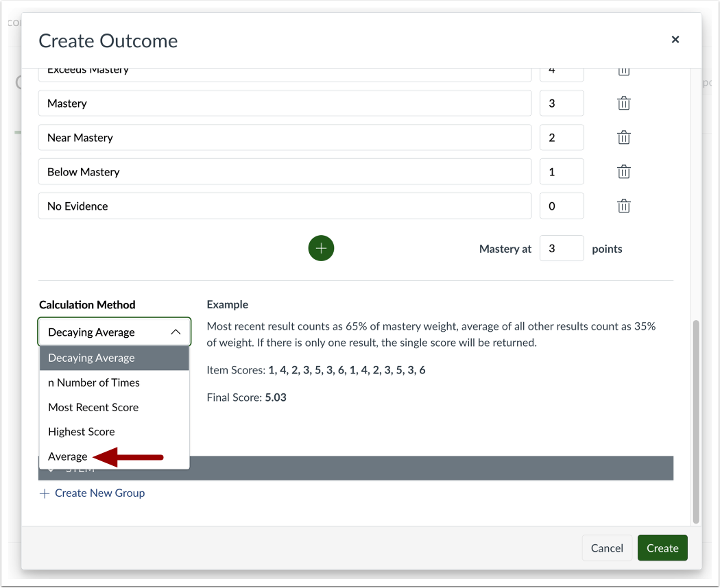Close the Create Outcome dialog
Screen dimensions: 720x588
point(675,40)
